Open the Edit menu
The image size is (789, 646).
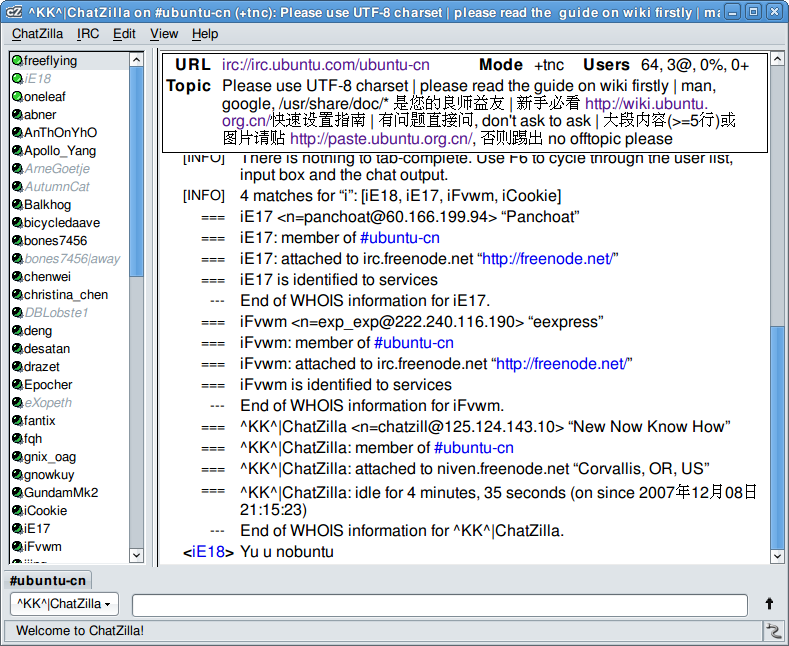click(x=124, y=34)
